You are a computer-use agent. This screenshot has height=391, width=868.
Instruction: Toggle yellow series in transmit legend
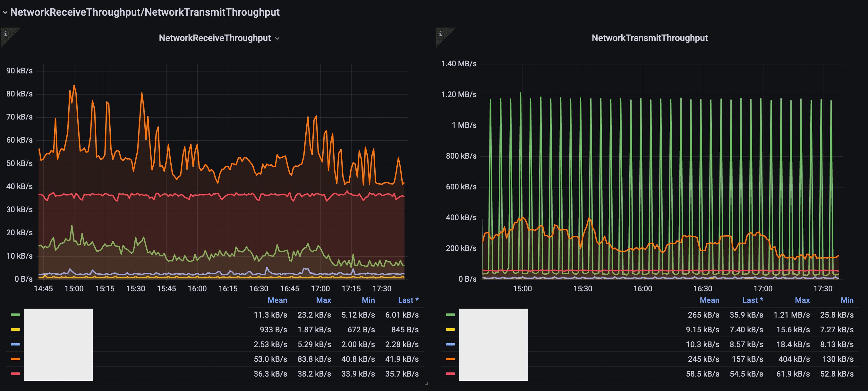pos(450,330)
